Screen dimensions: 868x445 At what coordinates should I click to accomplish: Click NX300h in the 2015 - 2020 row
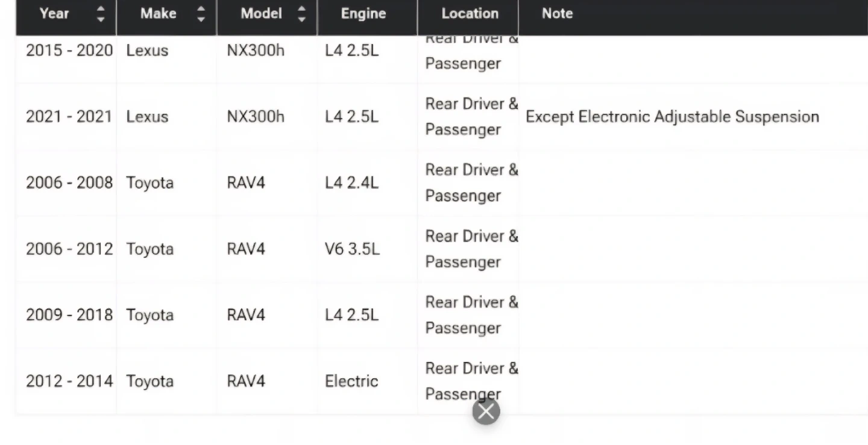[255, 51]
